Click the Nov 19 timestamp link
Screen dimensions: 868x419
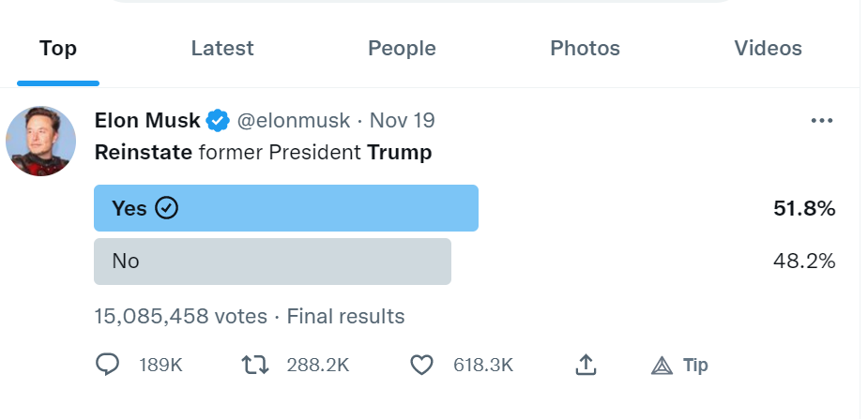403,120
